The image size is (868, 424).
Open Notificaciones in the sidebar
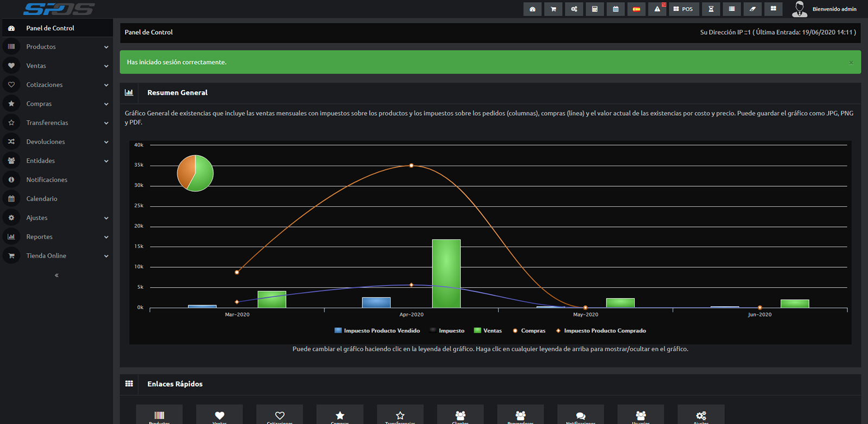coord(47,180)
